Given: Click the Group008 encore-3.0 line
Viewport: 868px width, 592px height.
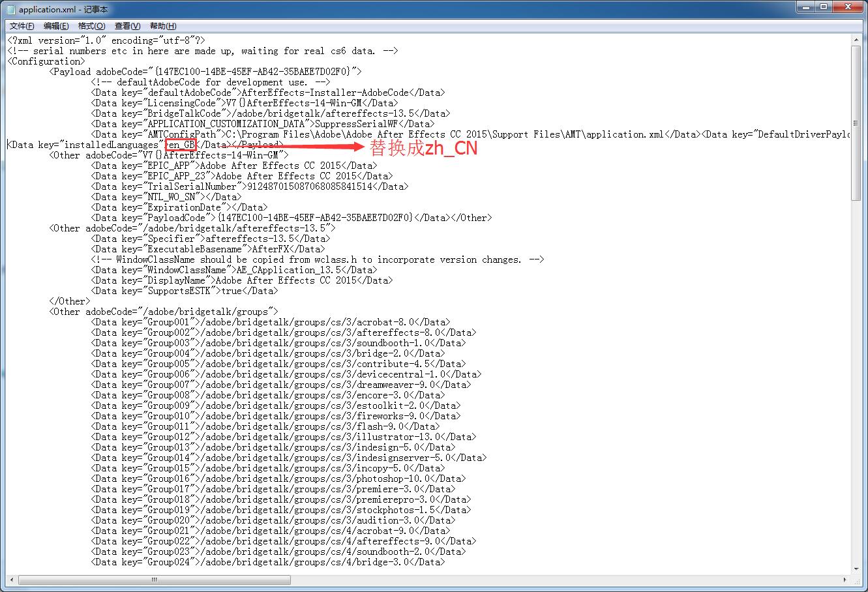Looking at the screenshot, I should tap(267, 395).
